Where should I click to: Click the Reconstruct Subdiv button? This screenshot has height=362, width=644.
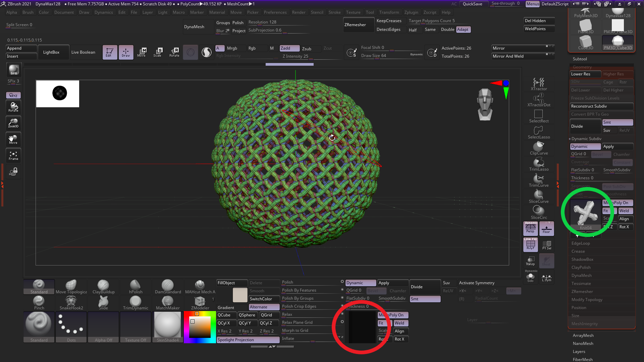[x=601, y=106]
